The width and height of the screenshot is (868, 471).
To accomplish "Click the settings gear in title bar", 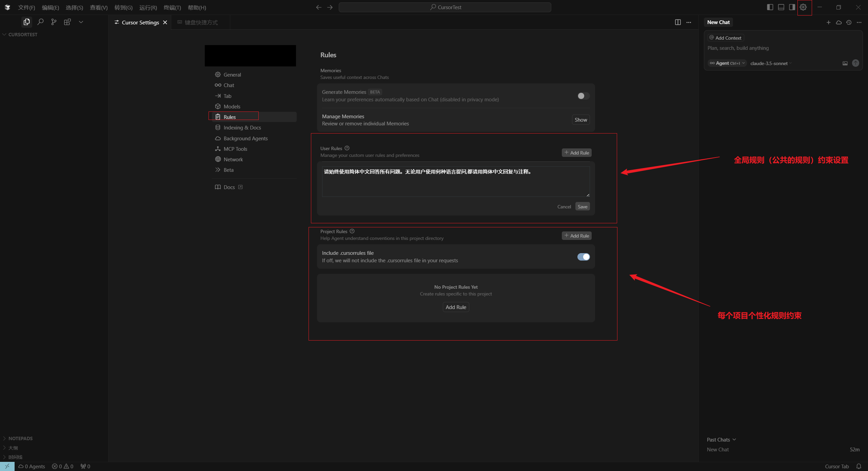I will 803,7.
